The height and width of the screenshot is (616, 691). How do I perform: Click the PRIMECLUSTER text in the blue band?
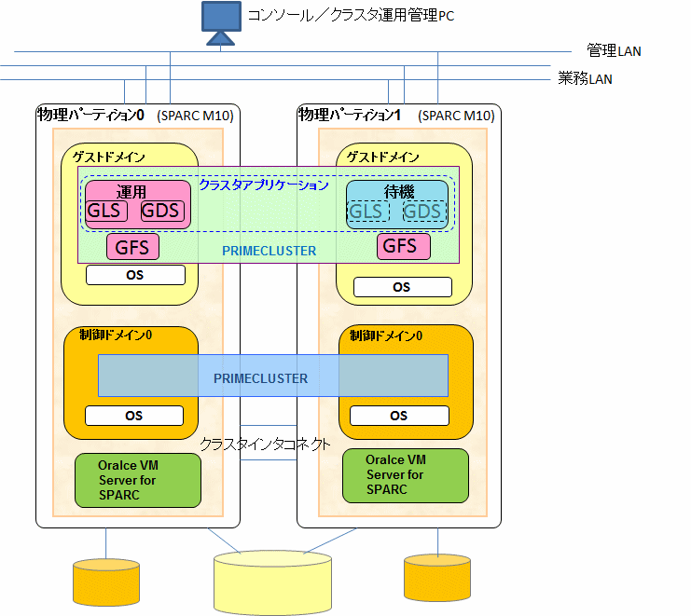click(261, 378)
